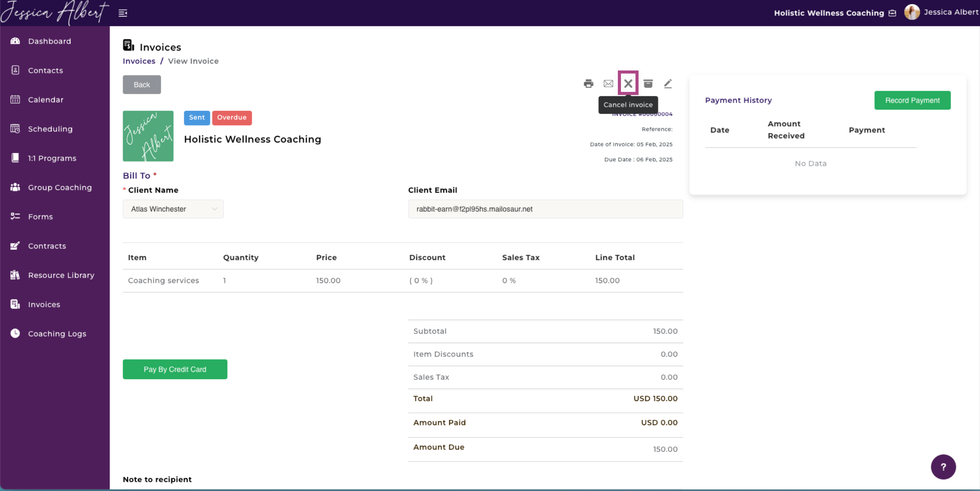Click the Note to recipient label

point(157,480)
